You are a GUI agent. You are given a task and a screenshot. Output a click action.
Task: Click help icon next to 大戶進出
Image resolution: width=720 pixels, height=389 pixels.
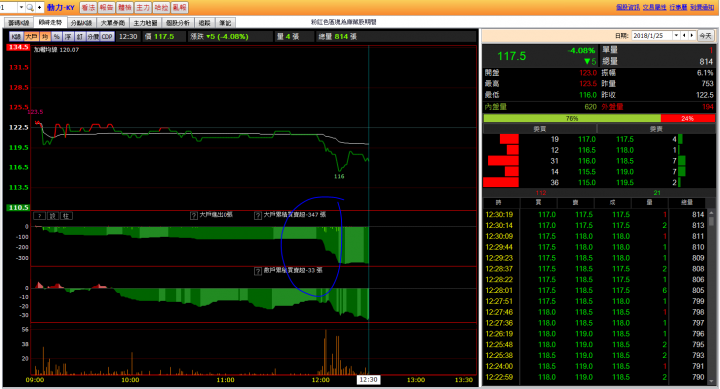(194, 215)
